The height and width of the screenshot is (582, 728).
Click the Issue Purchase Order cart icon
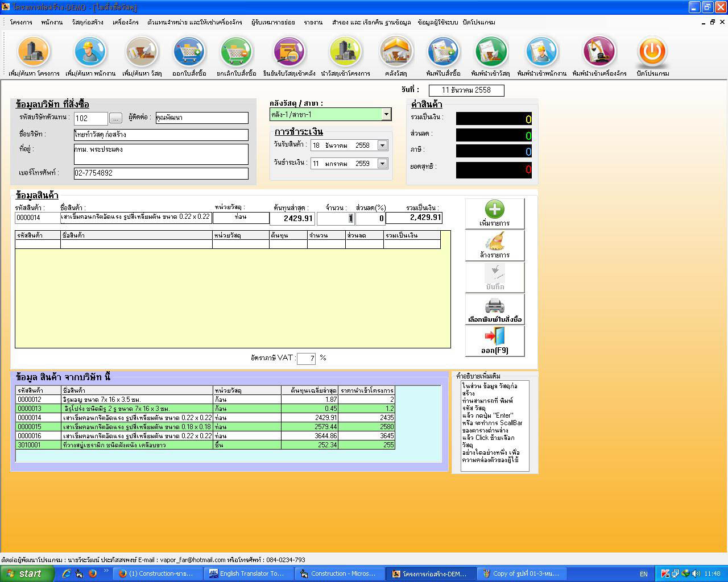pyautogui.click(x=189, y=52)
